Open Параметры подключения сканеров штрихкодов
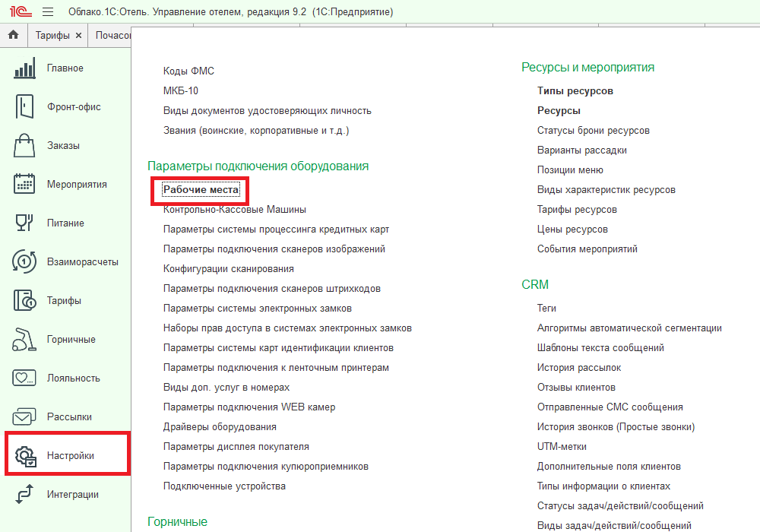 point(272,289)
